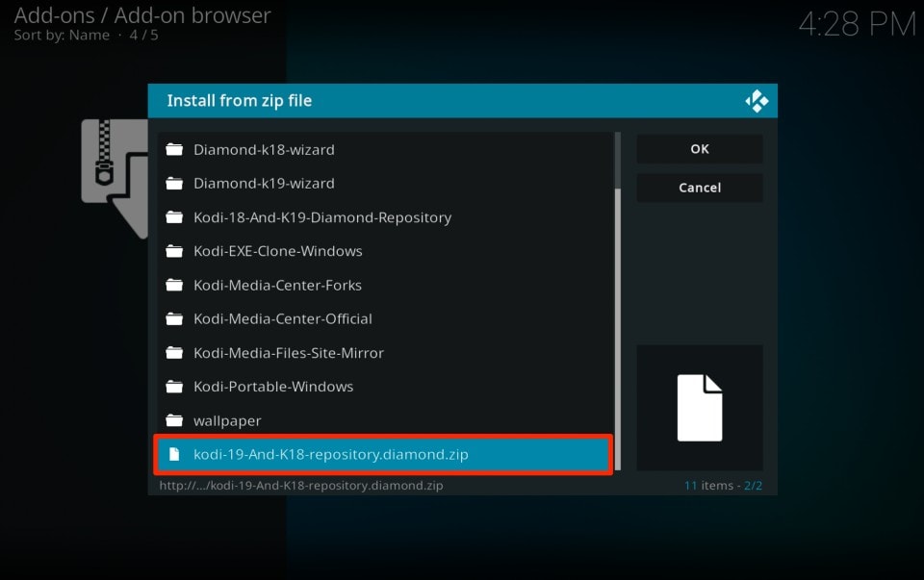The image size is (924, 580).
Task: Click folder icon beside Kodi-Media-Files-Site-Mirror
Action: (174, 353)
